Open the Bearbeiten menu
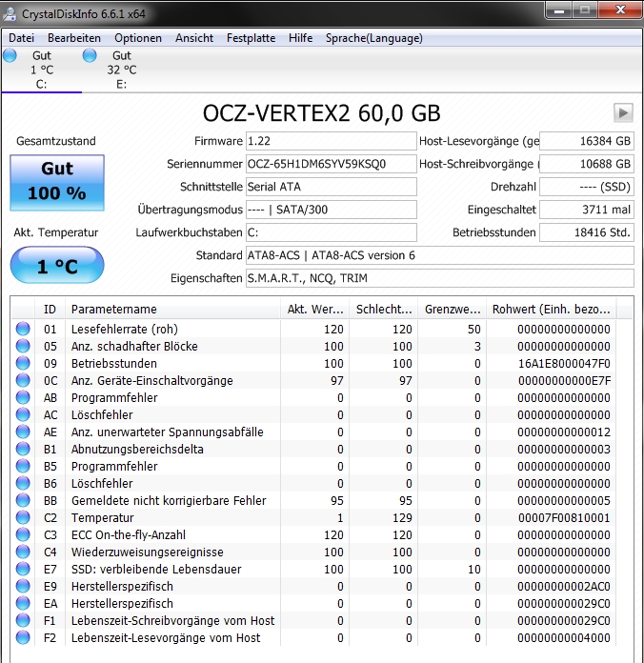Viewport: 644px width, 663px height. point(74,38)
